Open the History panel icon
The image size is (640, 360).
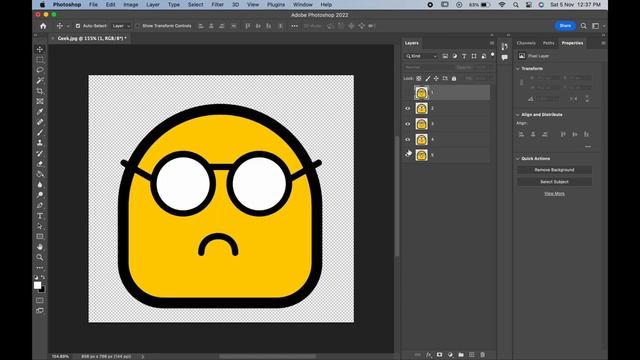[504, 47]
